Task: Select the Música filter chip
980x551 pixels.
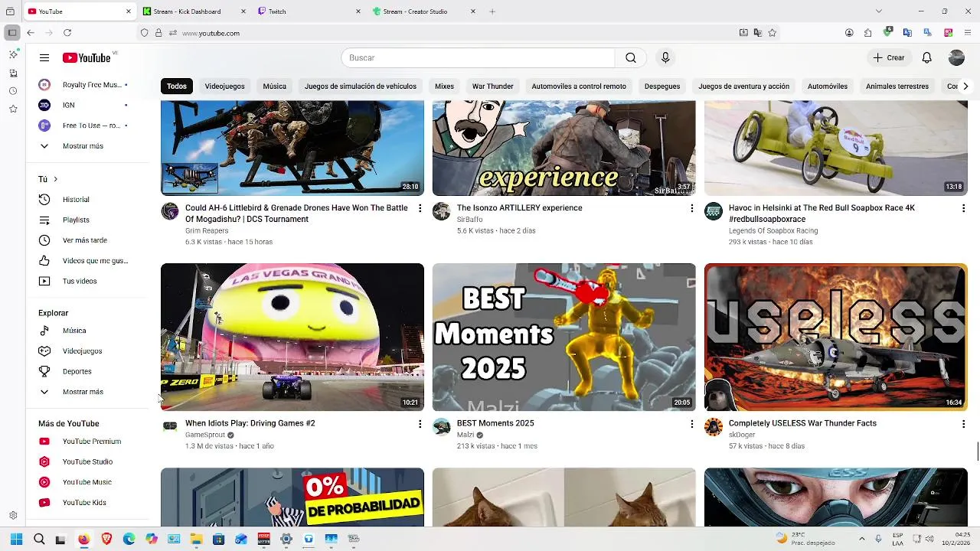Action: tap(274, 86)
